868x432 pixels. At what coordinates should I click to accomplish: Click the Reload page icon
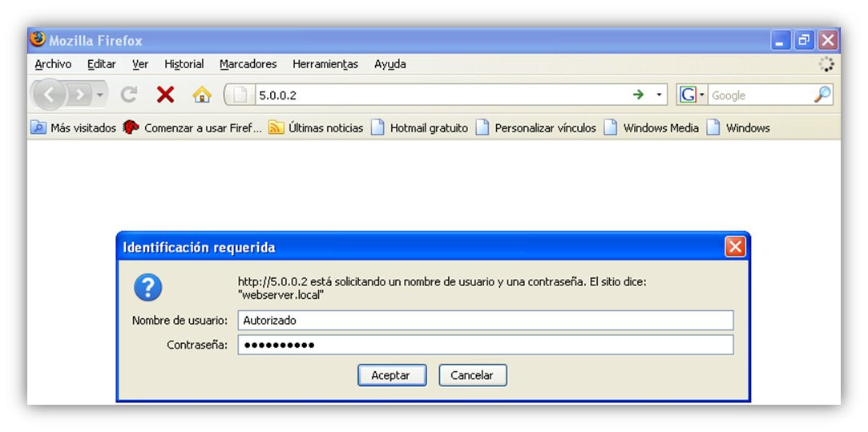click(x=128, y=95)
